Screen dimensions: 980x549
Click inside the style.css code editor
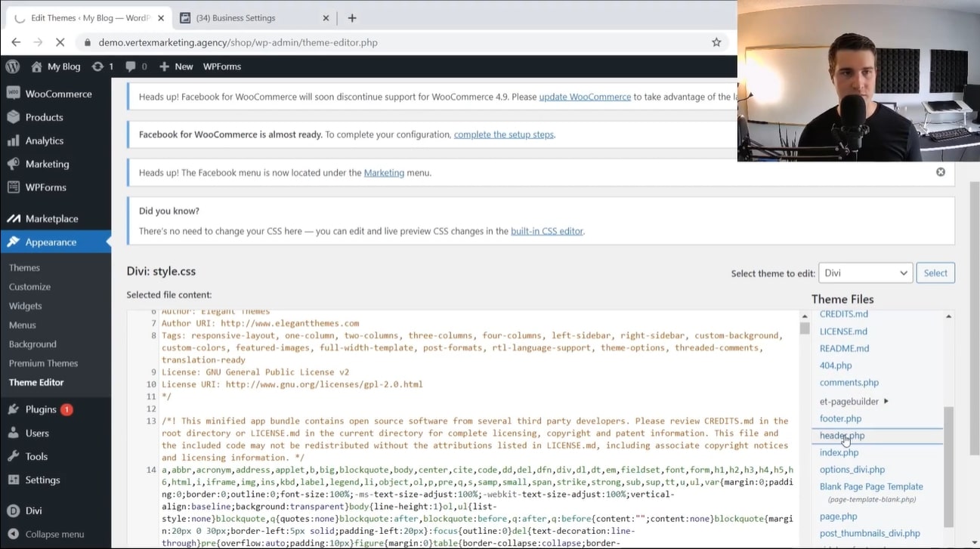[x=462, y=428]
